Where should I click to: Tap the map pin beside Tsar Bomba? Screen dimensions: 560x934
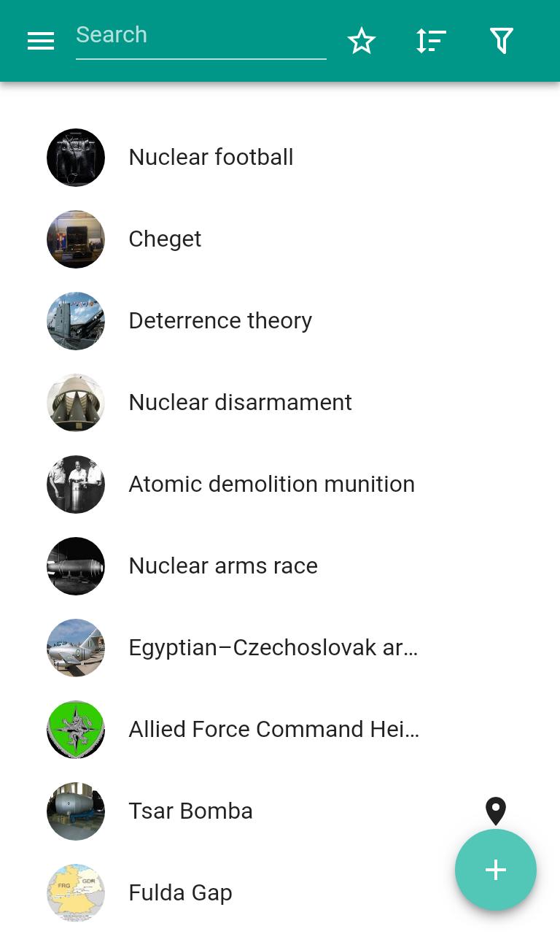point(496,811)
